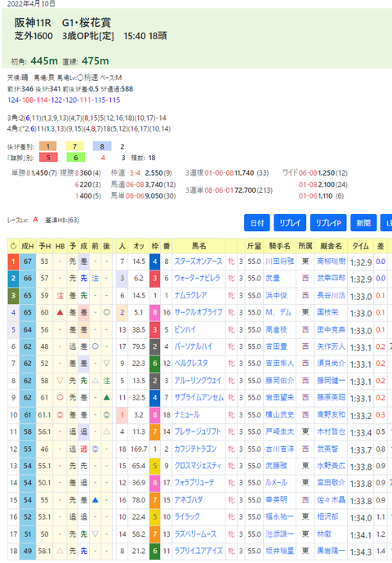Open horse スターズオンアース link
Viewport: 392px width, 563px height.
point(198,261)
